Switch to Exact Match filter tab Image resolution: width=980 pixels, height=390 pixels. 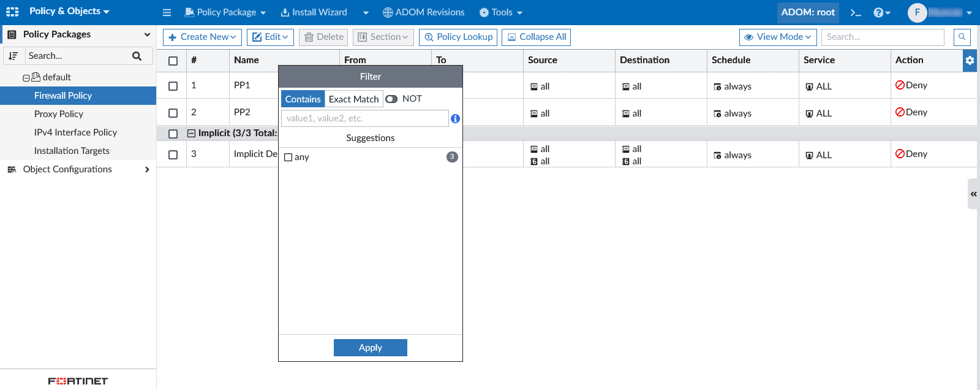353,99
